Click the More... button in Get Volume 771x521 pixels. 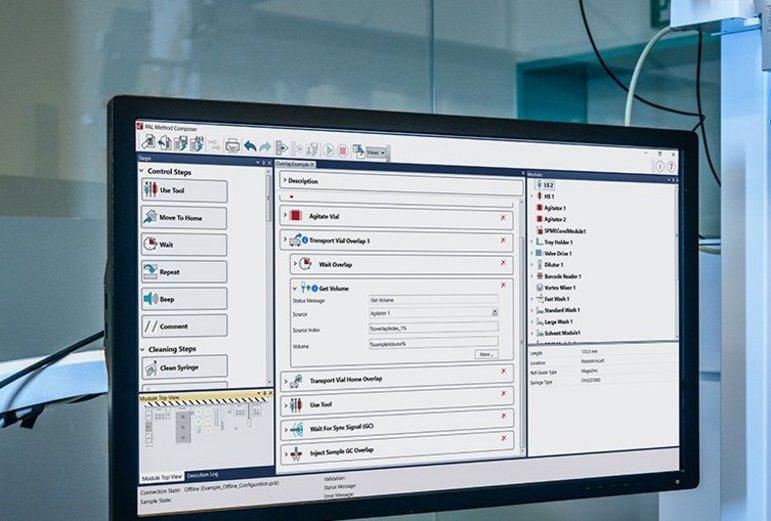486,354
